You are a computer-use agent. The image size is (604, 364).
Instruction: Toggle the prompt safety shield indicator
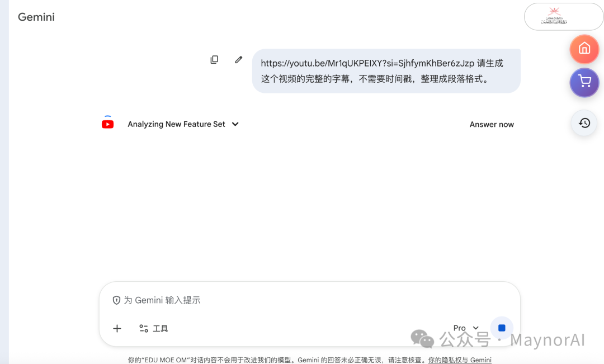[116, 300]
